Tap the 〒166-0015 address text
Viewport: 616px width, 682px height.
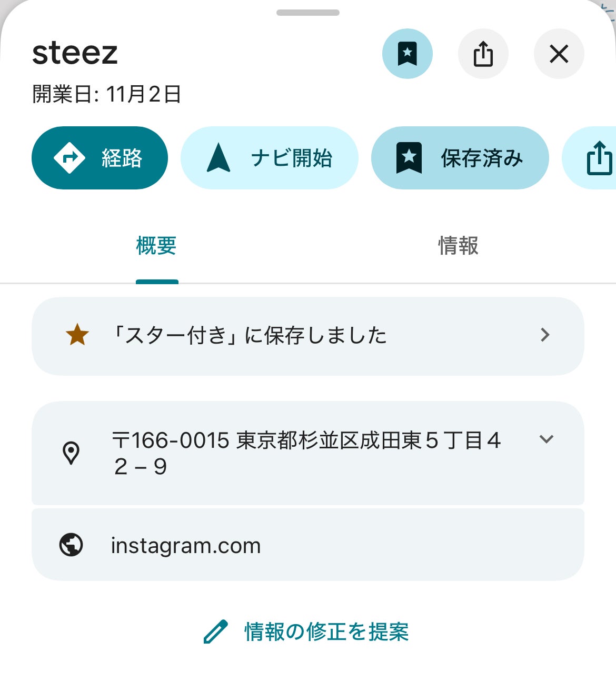[x=305, y=453]
